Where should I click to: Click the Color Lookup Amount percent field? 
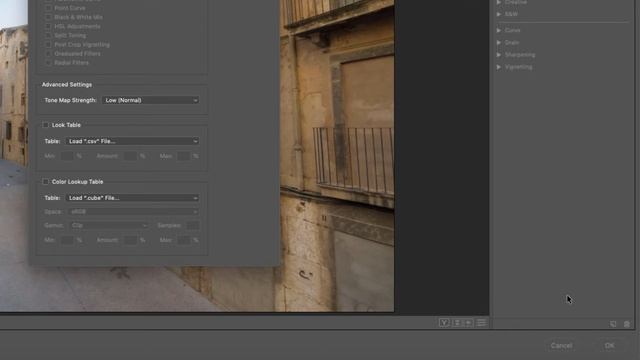click(x=130, y=240)
